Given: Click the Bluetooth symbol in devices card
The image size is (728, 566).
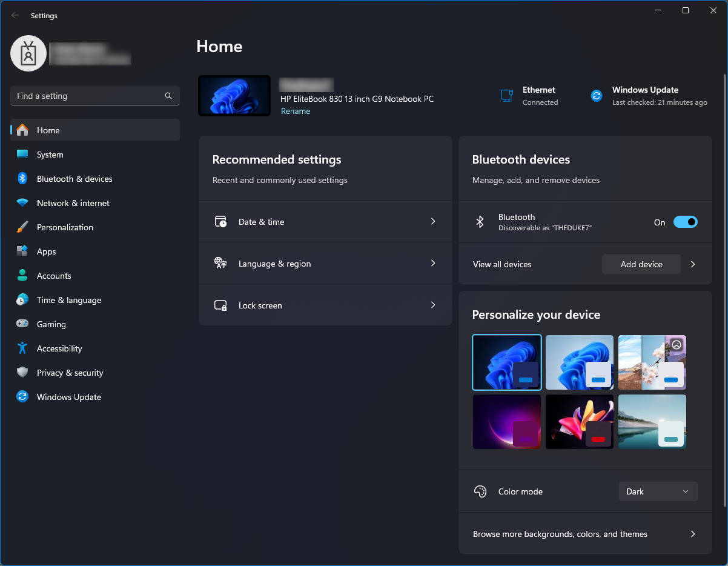Looking at the screenshot, I should [x=480, y=222].
